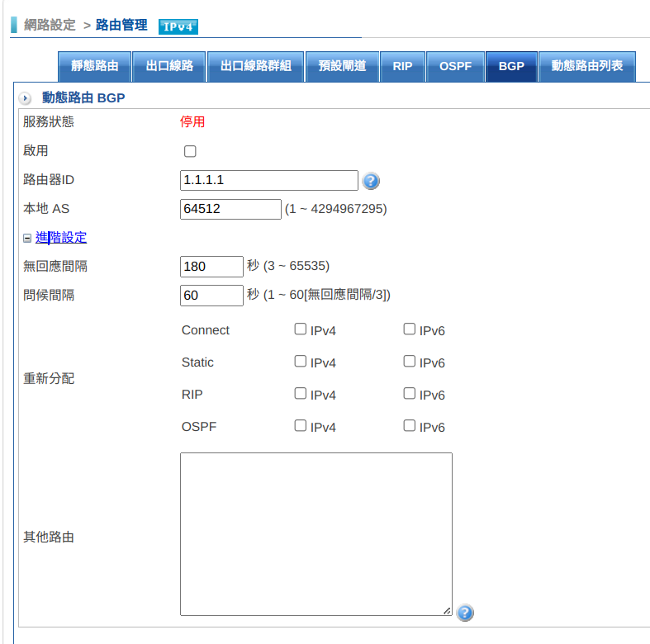Open the OSPF tab

pyautogui.click(x=455, y=66)
